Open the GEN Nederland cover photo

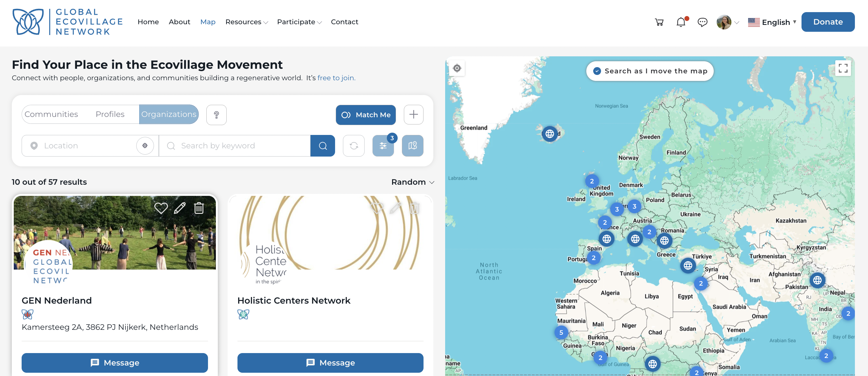pos(115,233)
